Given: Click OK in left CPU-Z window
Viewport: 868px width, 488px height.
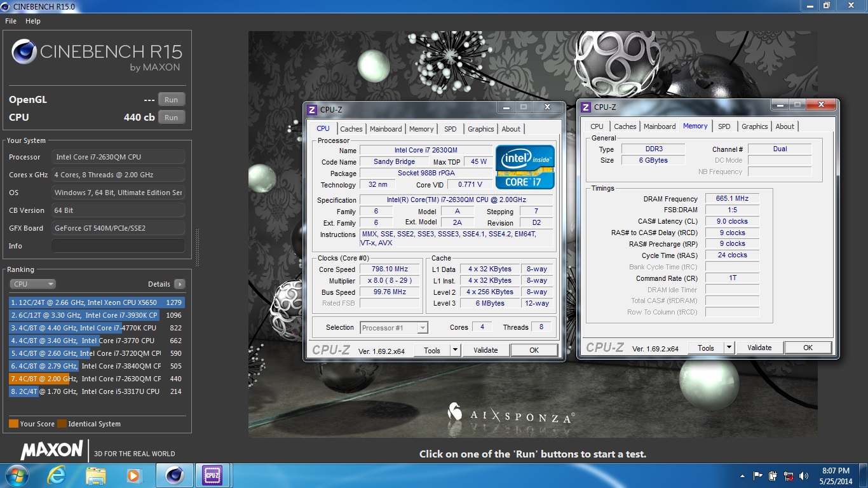Looking at the screenshot, I should click(534, 350).
